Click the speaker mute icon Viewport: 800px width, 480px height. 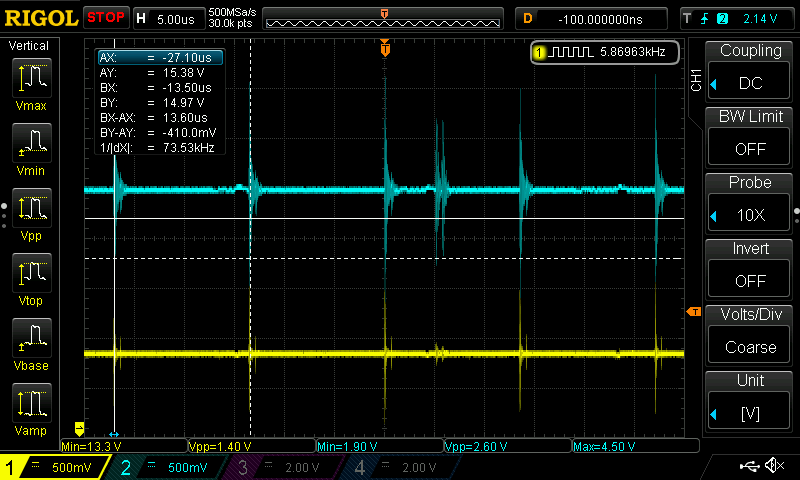773,466
